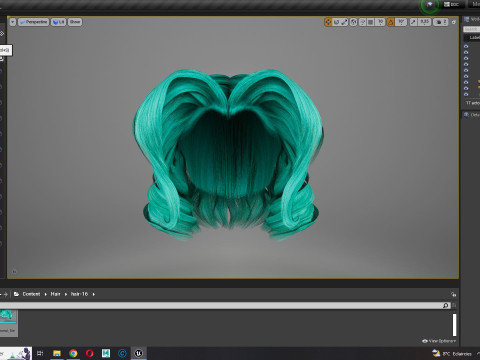Select the Rotate gizmo tool
The width and height of the screenshot is (480, 360).
pyautogui.click(x=336, y=22)
